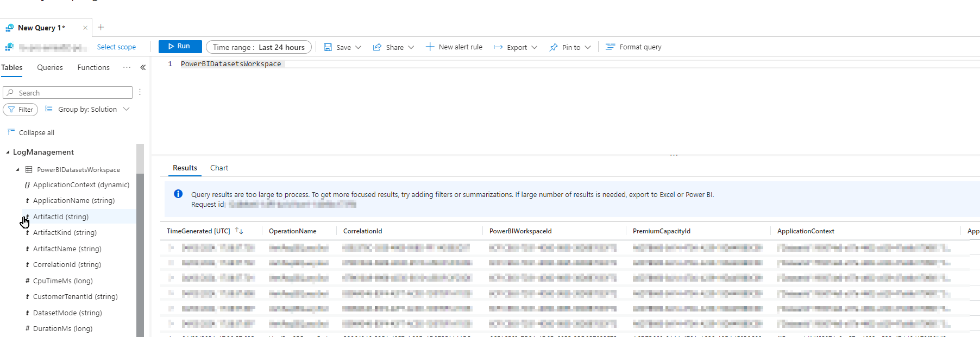Switch to the Tables tab

[12, 67]
